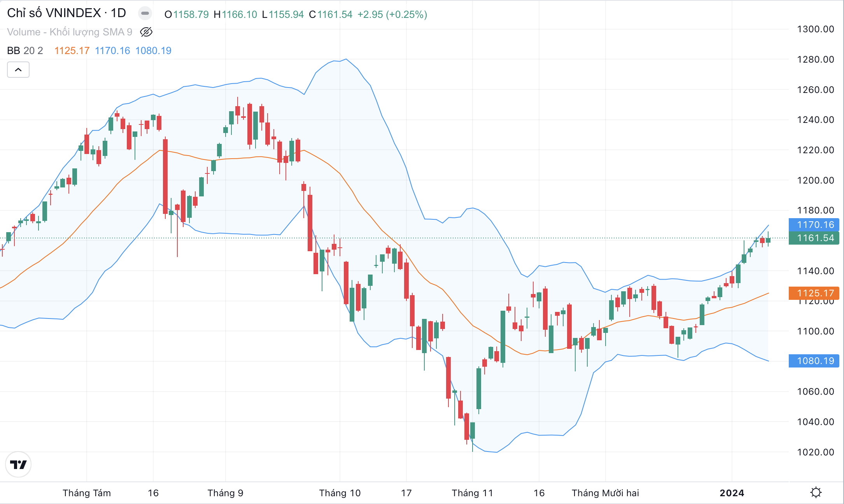844x504 pixels.
Task: Click the 1100.00 price scale label
Action: click(x=816, y=331)
